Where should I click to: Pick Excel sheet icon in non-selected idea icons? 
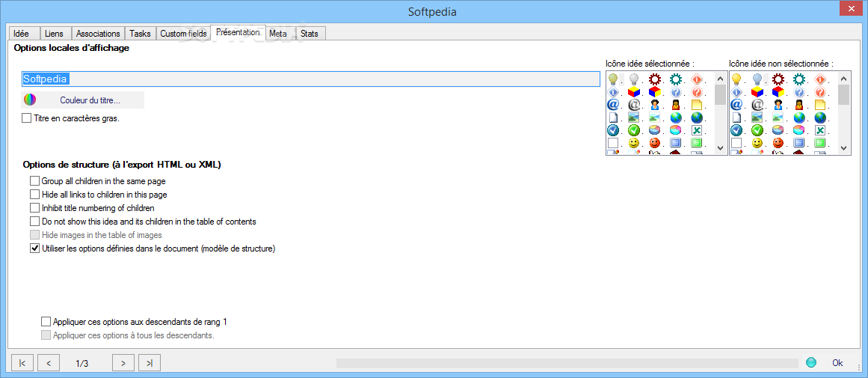pos(820,131)
